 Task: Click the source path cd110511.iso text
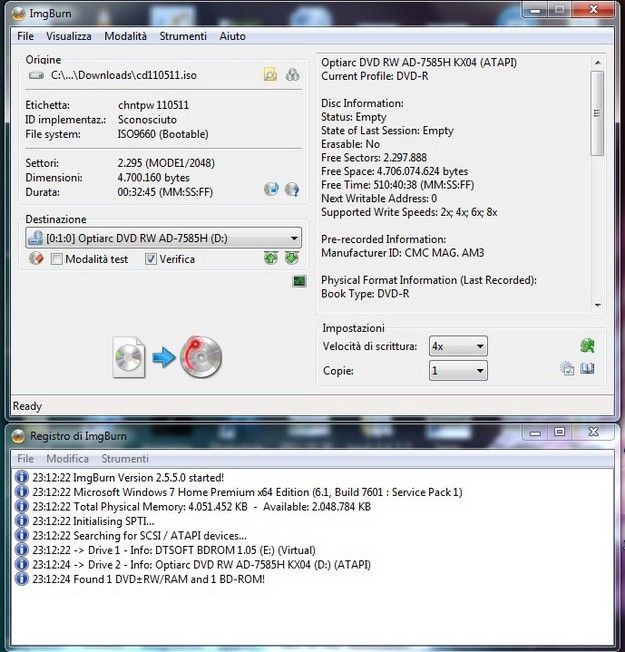pos(124,75)
